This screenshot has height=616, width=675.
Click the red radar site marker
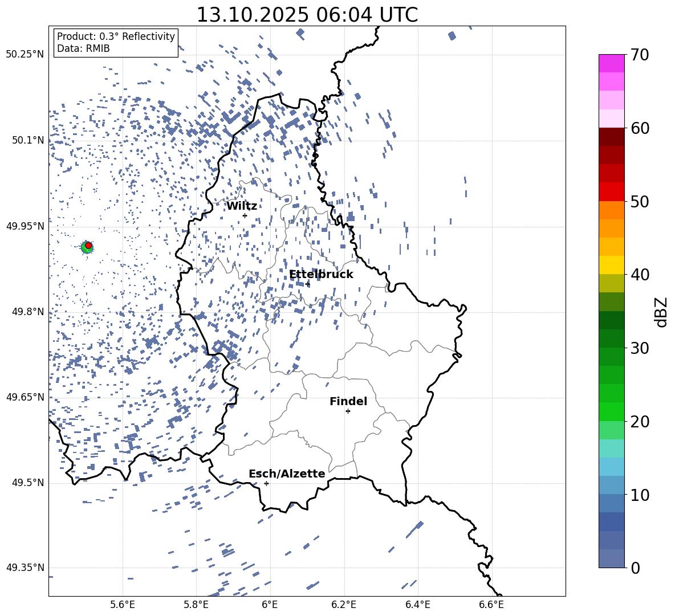coord(88,246)
